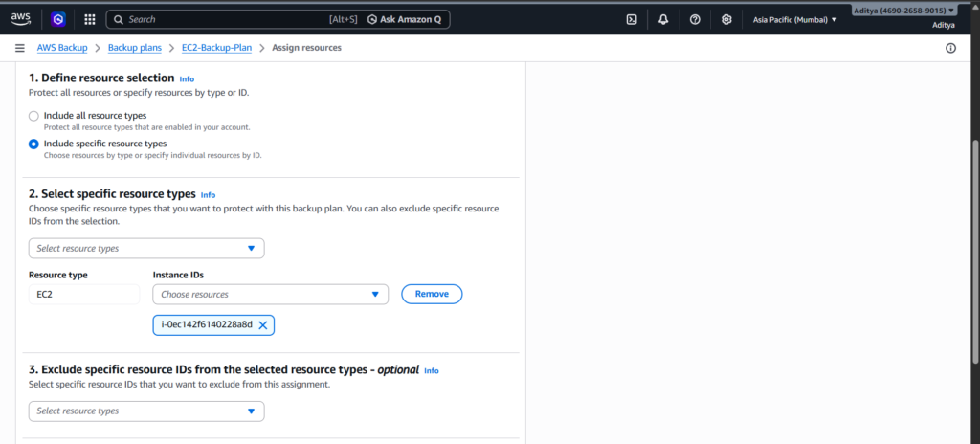This screenshot has height=444, width=980.
Task: Click Ask Amazon Q button
Action: click(x=408, y=19)
